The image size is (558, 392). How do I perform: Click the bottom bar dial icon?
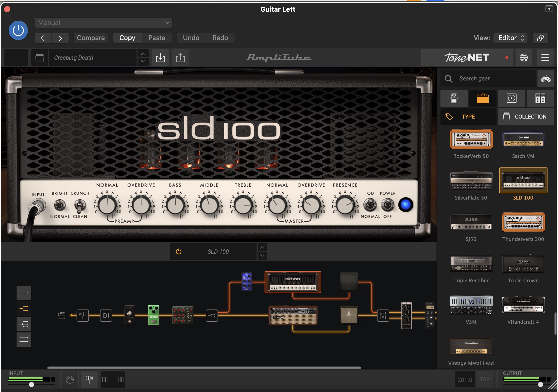click(70, 380)
